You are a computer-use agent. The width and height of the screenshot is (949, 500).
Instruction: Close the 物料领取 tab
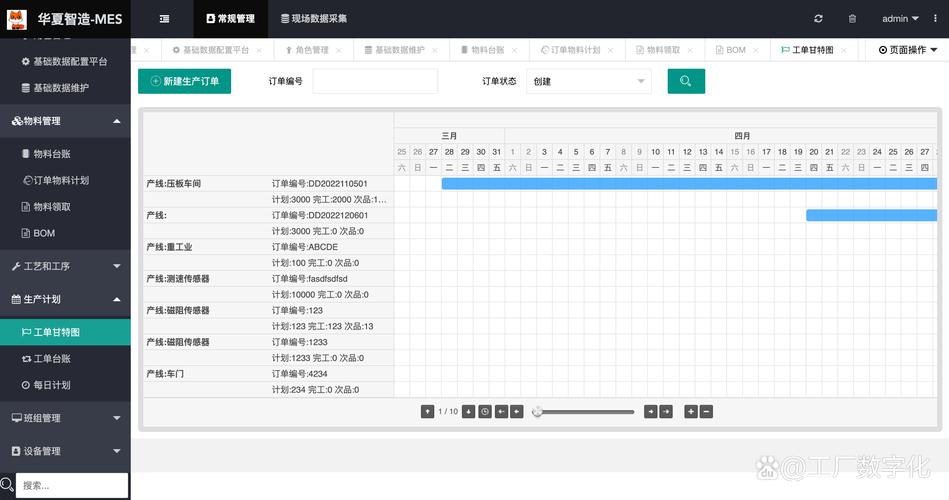click(690, 50)
